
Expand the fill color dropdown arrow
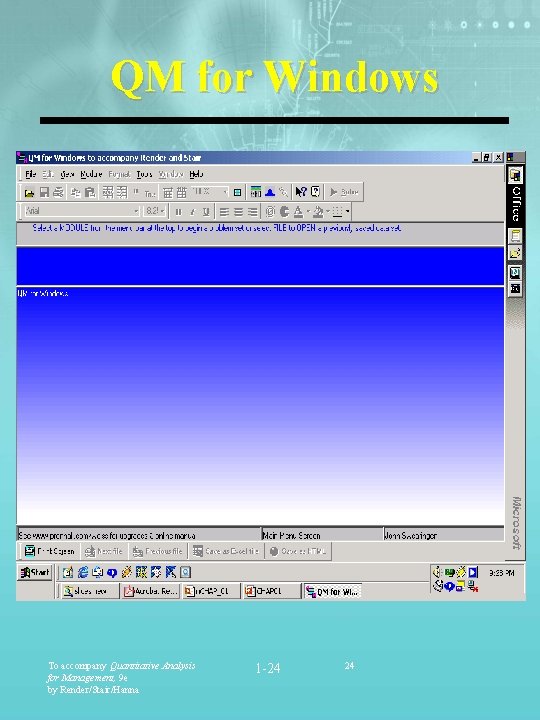point(328,211)
